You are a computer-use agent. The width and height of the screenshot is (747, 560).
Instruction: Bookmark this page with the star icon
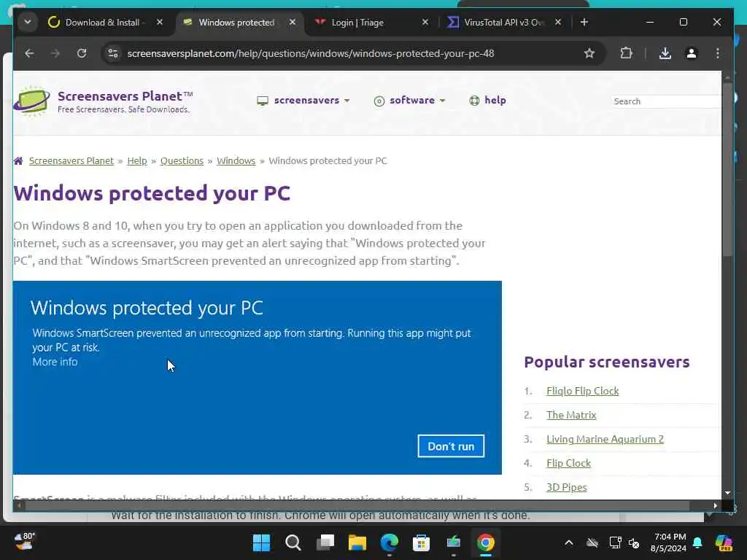tap(589, 53)
